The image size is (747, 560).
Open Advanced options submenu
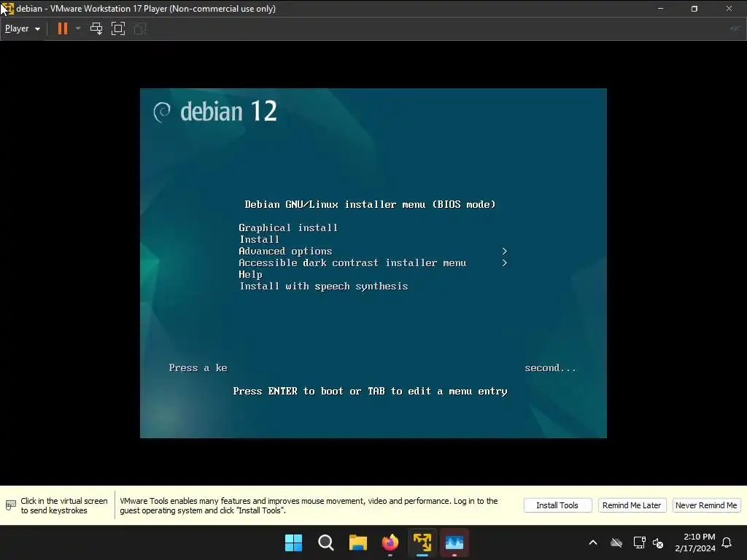coord(285,251)
